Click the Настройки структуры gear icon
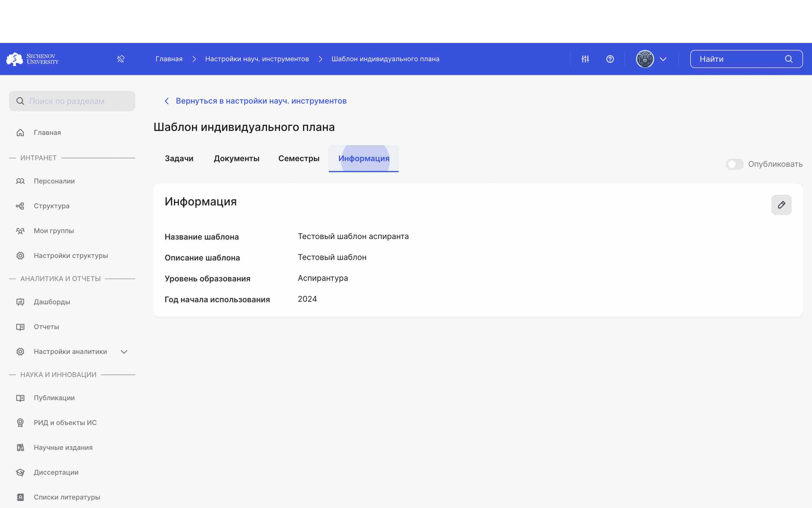The height and width of the screenshot is (508, 812). [20, 256]
